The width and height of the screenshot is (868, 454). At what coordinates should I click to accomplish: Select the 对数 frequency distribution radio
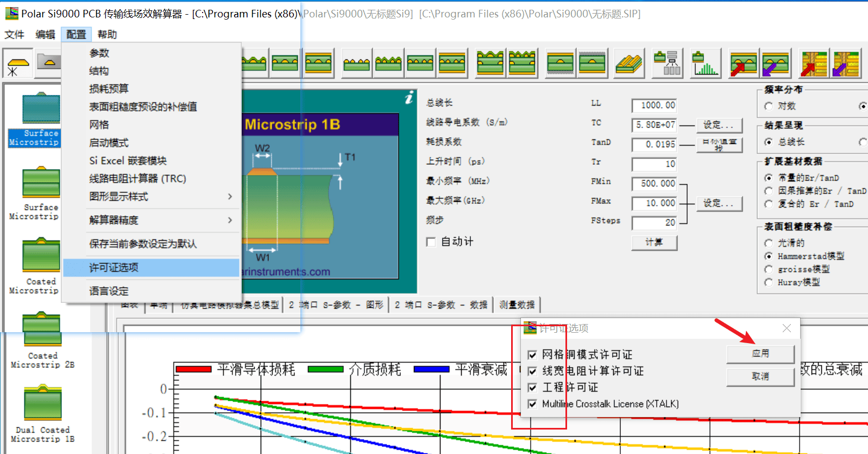click(768, 106)
